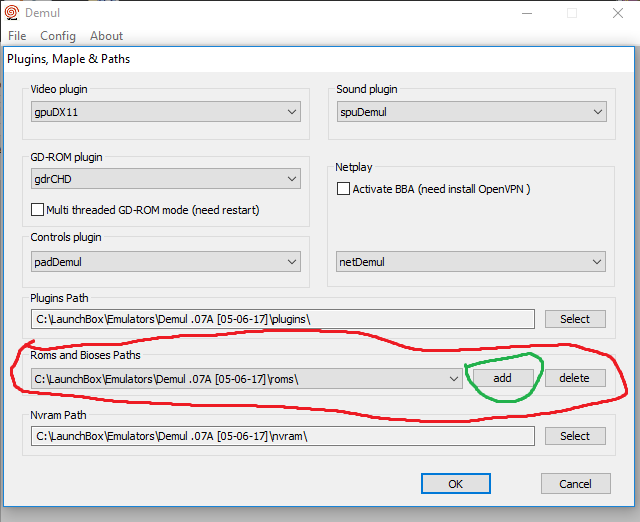Click the 'Controls plugin' group label

66,237
